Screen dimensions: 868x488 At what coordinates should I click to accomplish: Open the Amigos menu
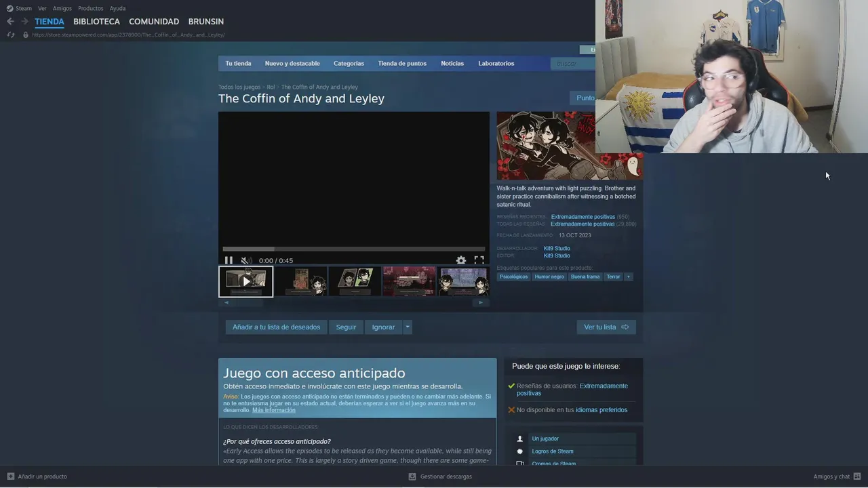(62, 8)
